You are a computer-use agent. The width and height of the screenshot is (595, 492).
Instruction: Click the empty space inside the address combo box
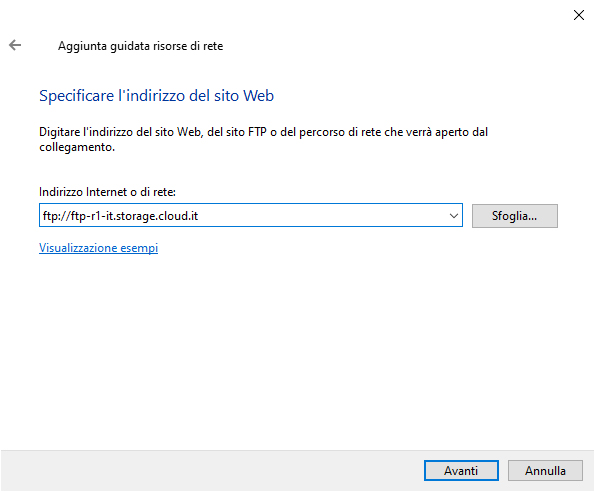point(323,216)
